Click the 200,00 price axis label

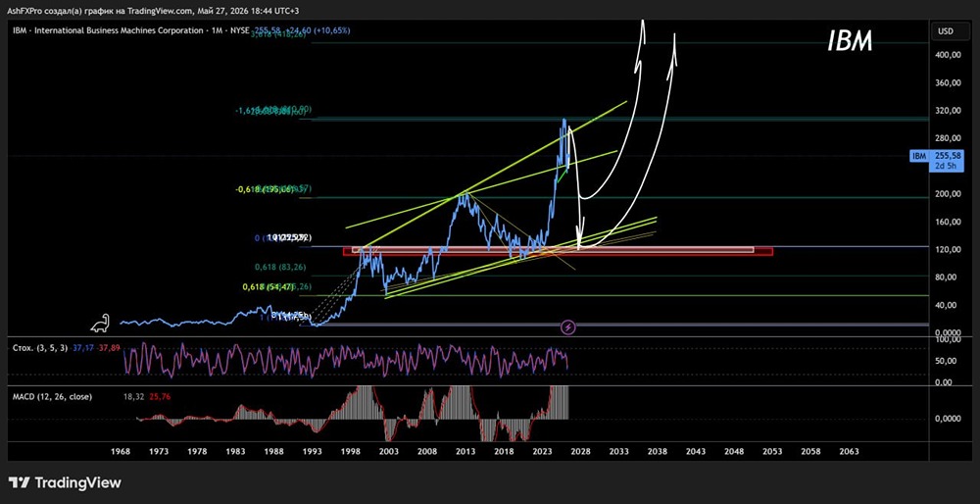[948, 194]
